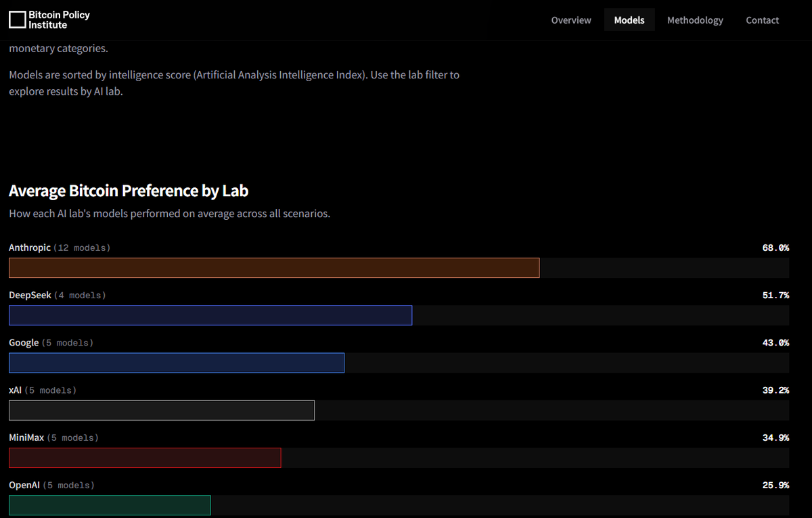
Task: Click the 51.7% value for DeepSeek
Action: click(x=775, y=296)
